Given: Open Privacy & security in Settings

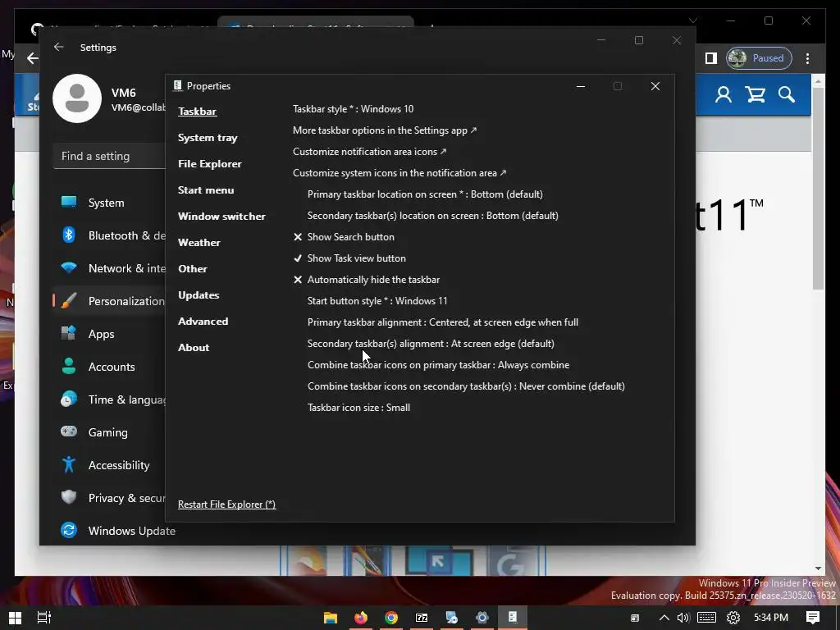Looking at the screenshot, I should pyautogui.click(x=112, y=498).
